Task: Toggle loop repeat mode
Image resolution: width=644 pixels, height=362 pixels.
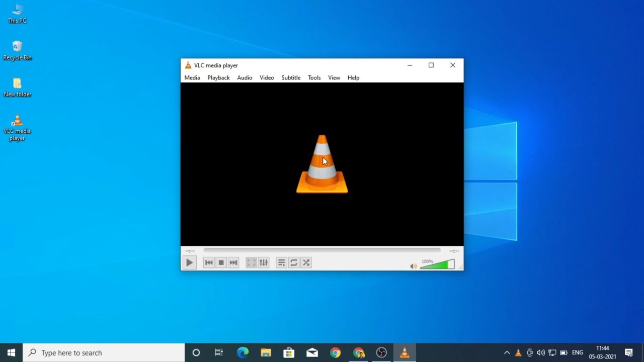Action: tap(294, 262)
